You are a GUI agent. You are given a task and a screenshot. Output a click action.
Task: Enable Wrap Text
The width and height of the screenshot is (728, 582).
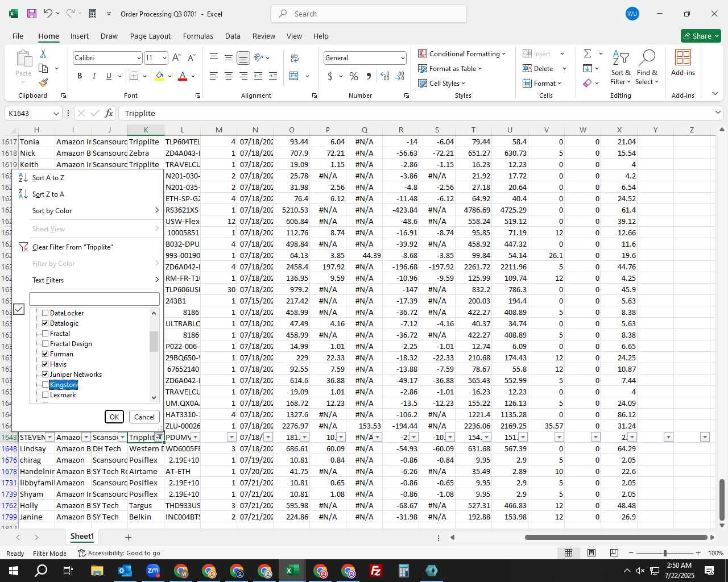(295, 57)
